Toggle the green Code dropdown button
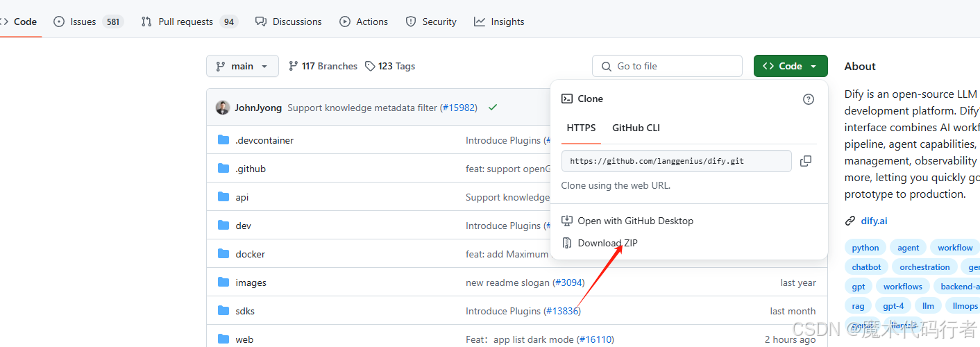This screenshot has height=347, width=980. click(791, 66)
